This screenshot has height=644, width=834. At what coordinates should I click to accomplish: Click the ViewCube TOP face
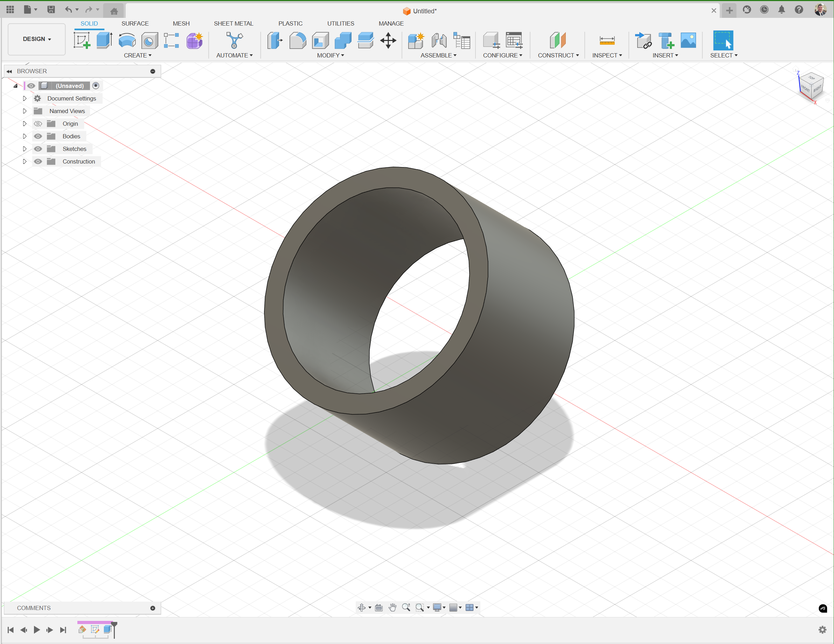click(812, 78)
